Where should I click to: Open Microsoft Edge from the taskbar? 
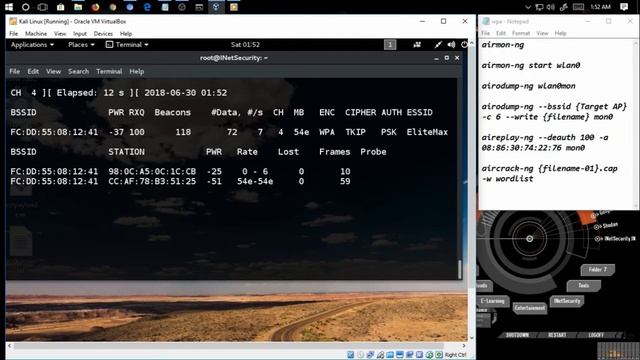click(147, 7)
